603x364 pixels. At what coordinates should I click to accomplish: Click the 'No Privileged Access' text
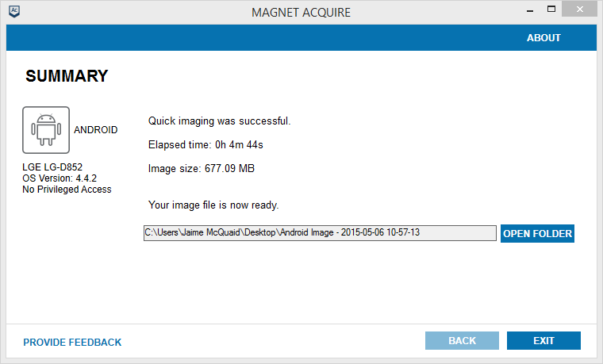[67, 190]
